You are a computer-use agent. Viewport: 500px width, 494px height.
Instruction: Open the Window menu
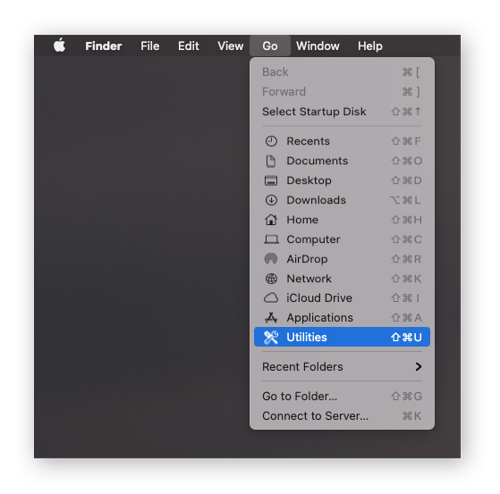point(318,46)
